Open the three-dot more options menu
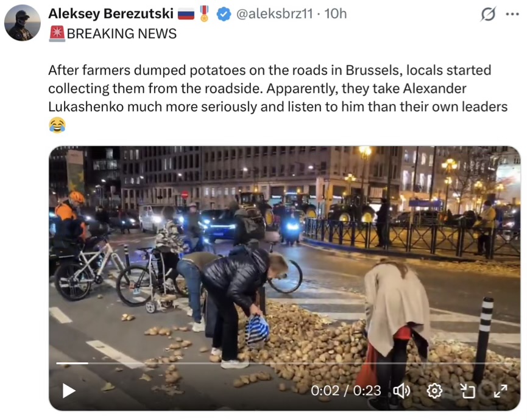The image size is (527, 420). pos(512,14)
